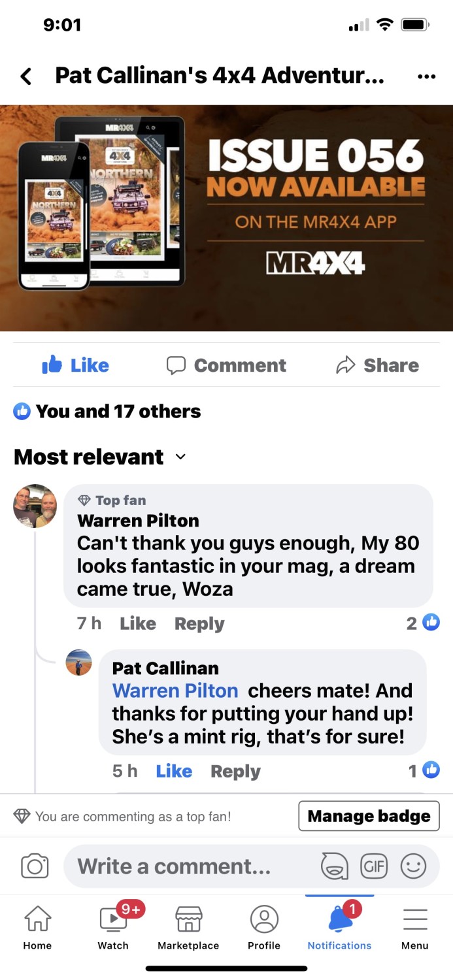
Task: Open the three-dots page options menu
Action: tap(426, 76)
